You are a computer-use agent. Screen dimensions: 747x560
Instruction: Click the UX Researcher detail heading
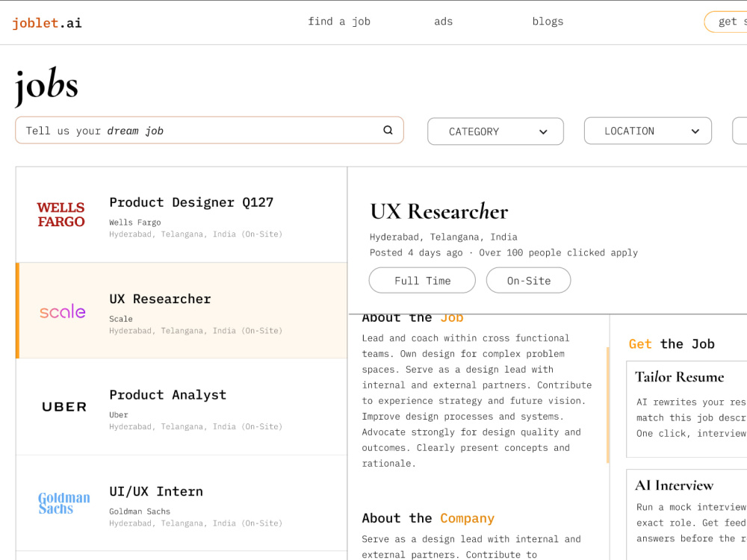pos(438,211)
